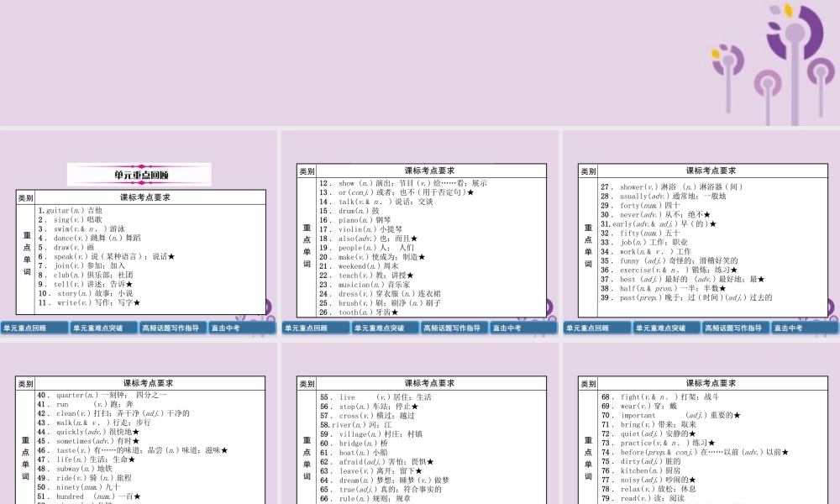Click 直击中考 button on the show slide

click(522, 328)
